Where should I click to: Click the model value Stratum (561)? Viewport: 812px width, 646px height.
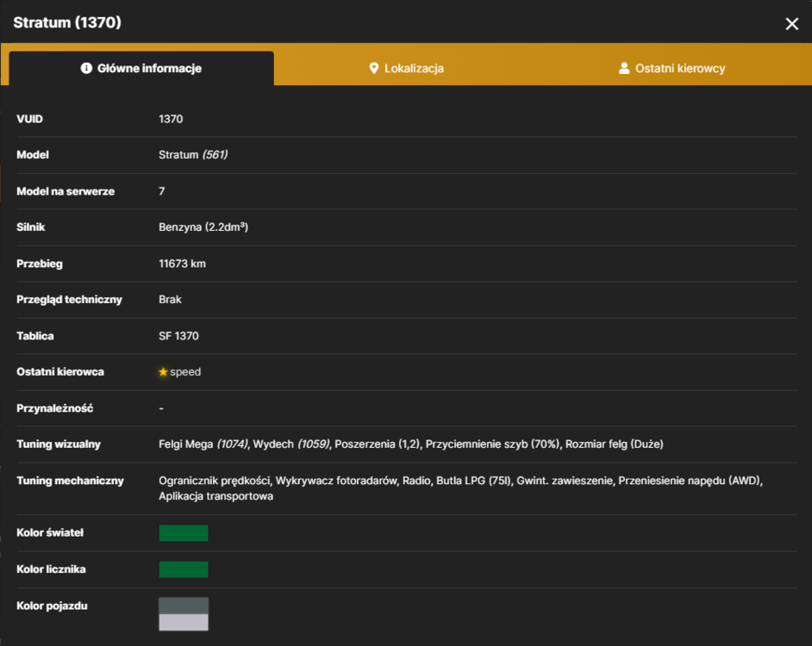click(x=193, y=155)
